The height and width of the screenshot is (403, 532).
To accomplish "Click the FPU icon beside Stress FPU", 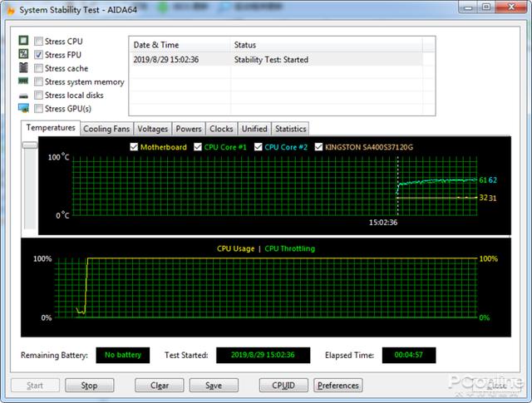I will [23, 55].
